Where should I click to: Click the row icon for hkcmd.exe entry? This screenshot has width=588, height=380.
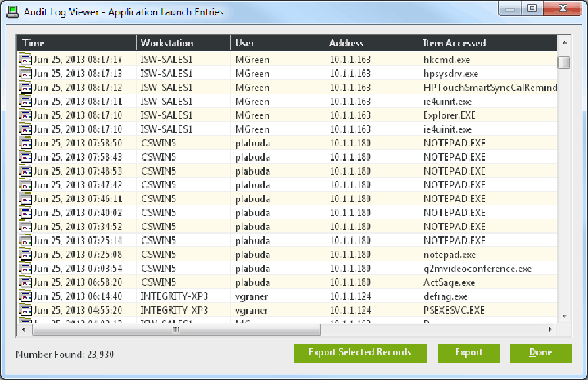click(x=25, y=59)
